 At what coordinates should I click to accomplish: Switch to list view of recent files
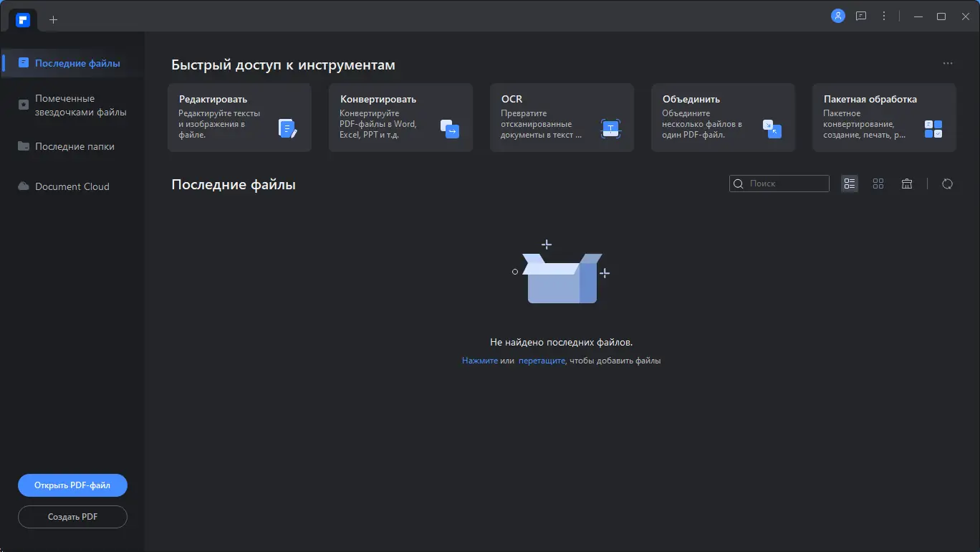click(850, 184)
